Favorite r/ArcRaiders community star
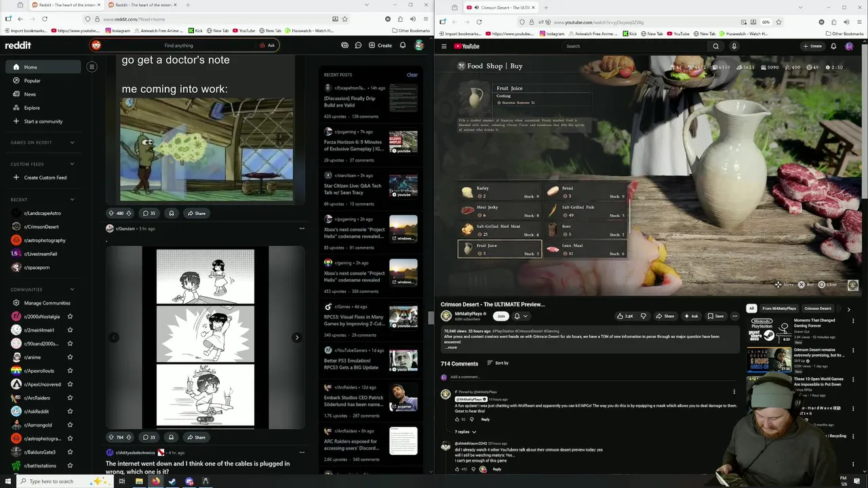 [70, 398]
